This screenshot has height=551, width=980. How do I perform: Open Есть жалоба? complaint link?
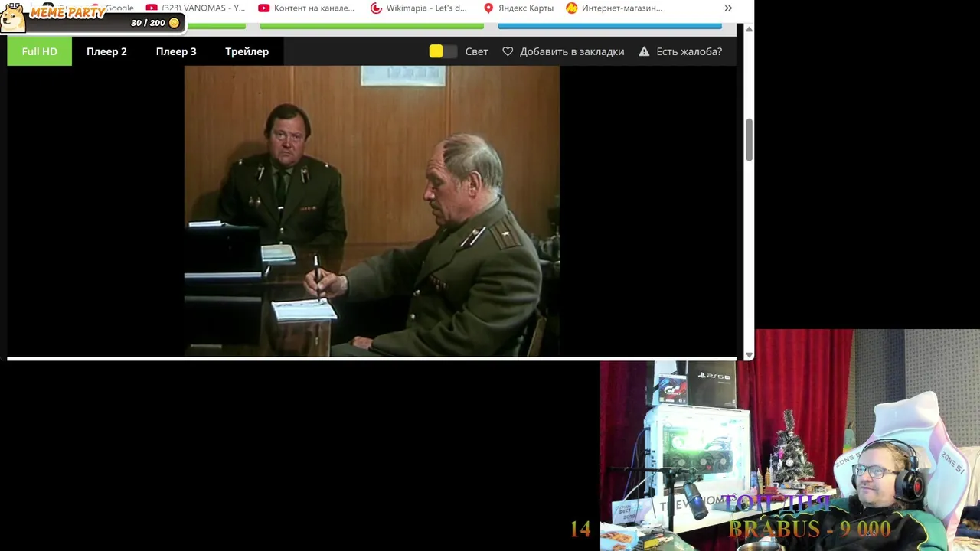pos(689,51)
